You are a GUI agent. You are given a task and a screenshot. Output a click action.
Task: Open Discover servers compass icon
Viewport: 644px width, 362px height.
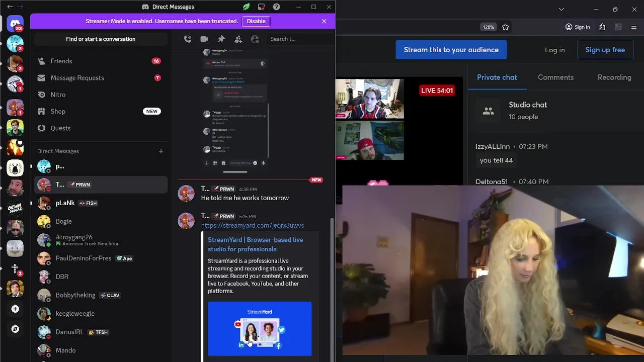[x=15, y=329]
